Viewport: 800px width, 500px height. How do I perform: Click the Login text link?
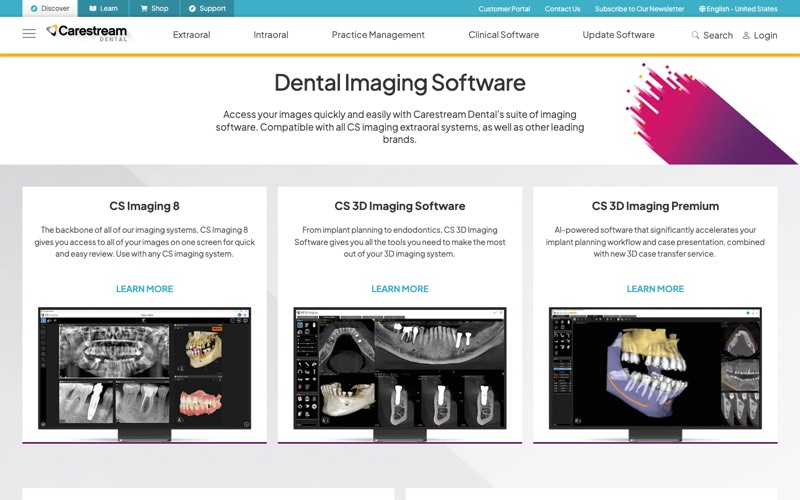point(765,35)
